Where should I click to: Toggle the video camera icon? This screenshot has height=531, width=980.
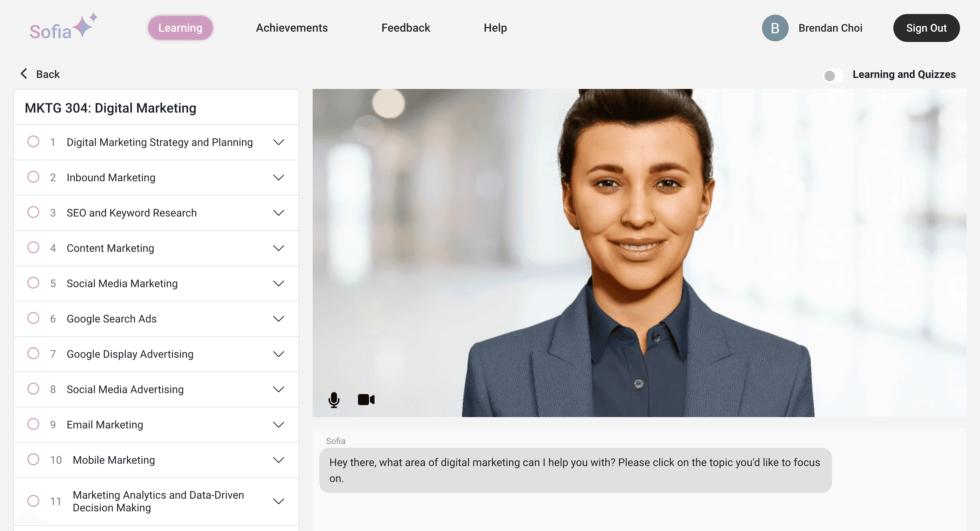366,399
